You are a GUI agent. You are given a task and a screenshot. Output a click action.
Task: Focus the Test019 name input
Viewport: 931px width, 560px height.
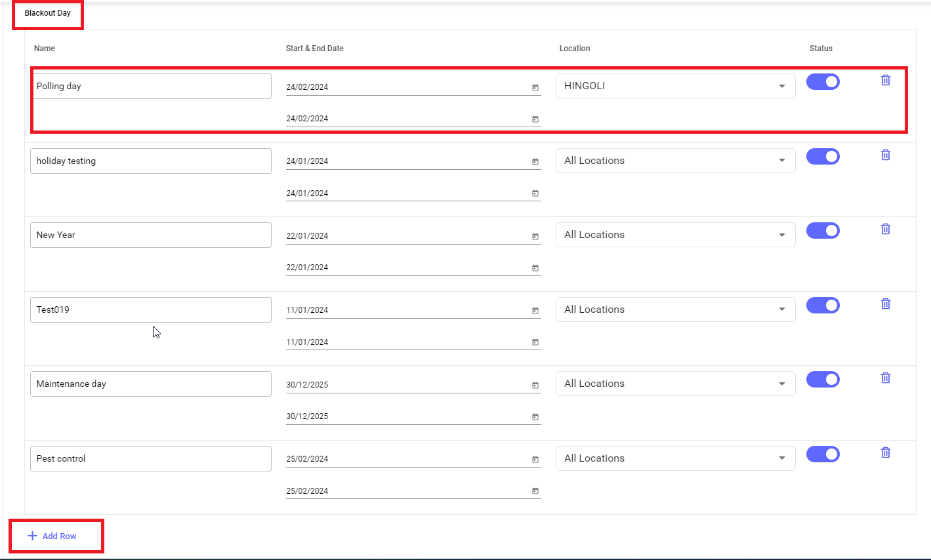pyautogui.click(x=151, y=310)
